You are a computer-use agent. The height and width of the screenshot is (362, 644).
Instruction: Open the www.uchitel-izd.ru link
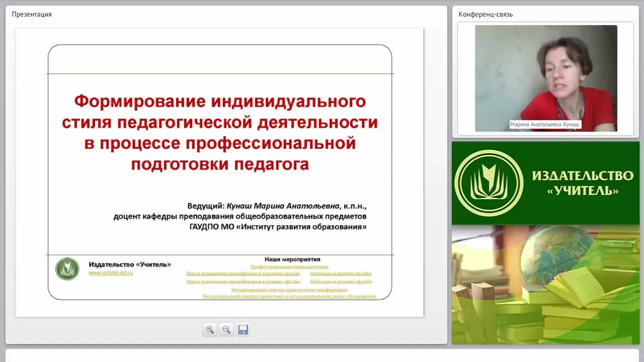click(111, 273)
